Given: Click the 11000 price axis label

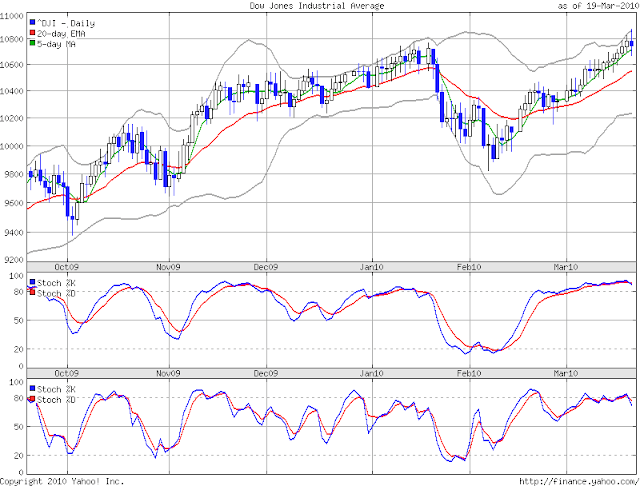Looking at the screenshot, I should point(12,16).
